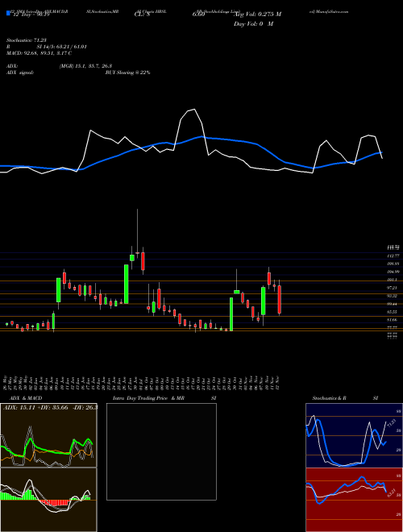403x532 pixels.
Task: Open the empty intraday trading price panel
Action: coord(161,451)
